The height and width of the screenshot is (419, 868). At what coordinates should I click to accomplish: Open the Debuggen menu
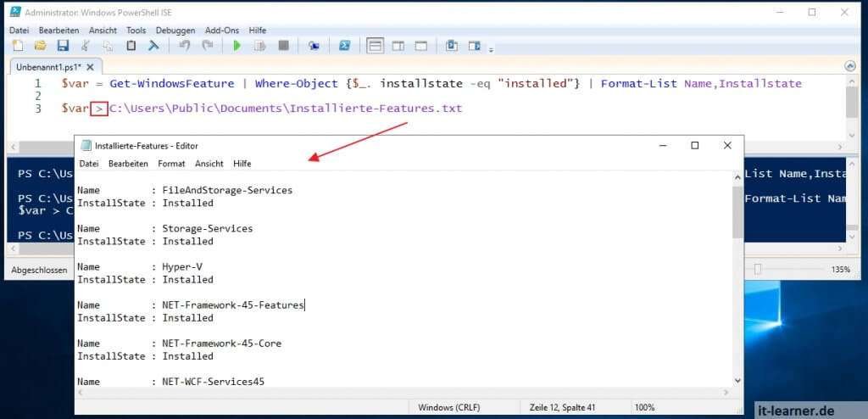coord(175,31)
